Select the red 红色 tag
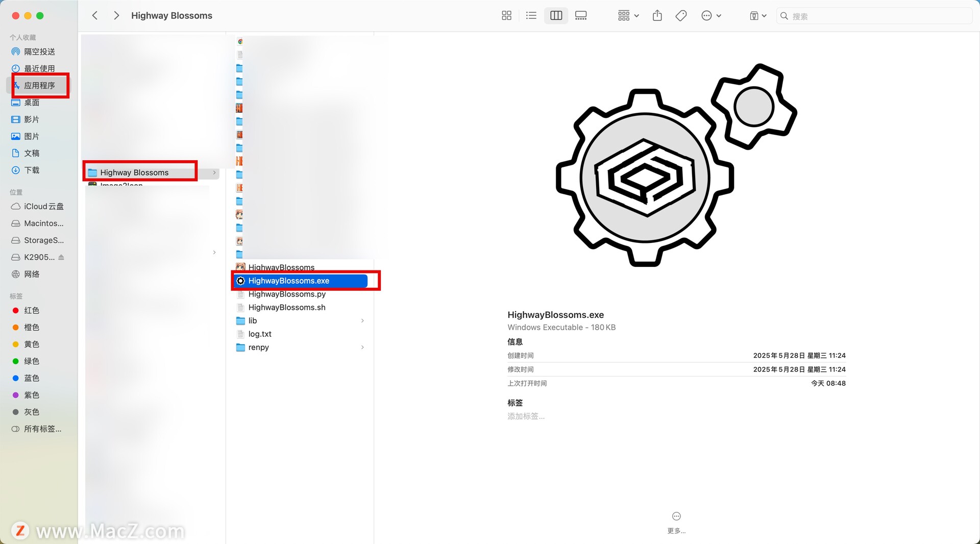 tap(31, 310)
